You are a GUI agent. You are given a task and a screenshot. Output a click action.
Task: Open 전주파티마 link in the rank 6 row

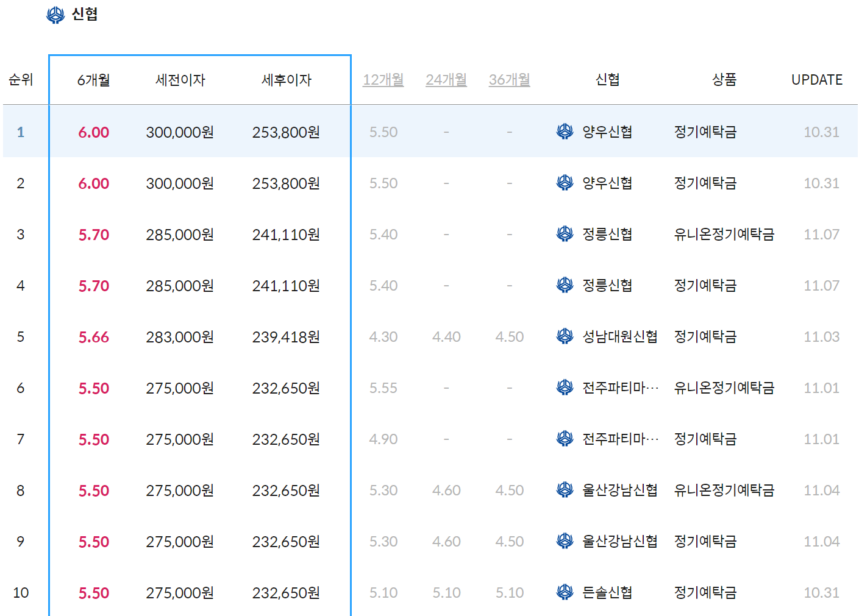[x=621, y=388]
